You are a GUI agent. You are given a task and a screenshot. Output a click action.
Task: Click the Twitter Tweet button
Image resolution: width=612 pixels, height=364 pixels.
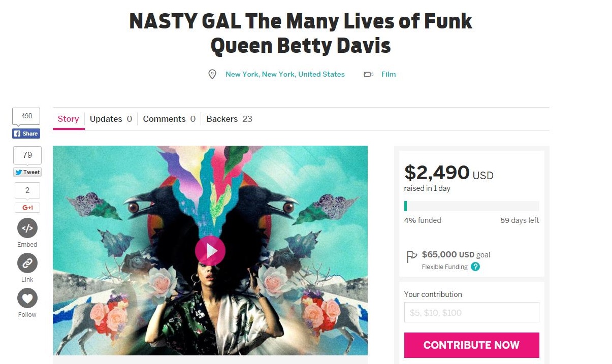point(27,172)
